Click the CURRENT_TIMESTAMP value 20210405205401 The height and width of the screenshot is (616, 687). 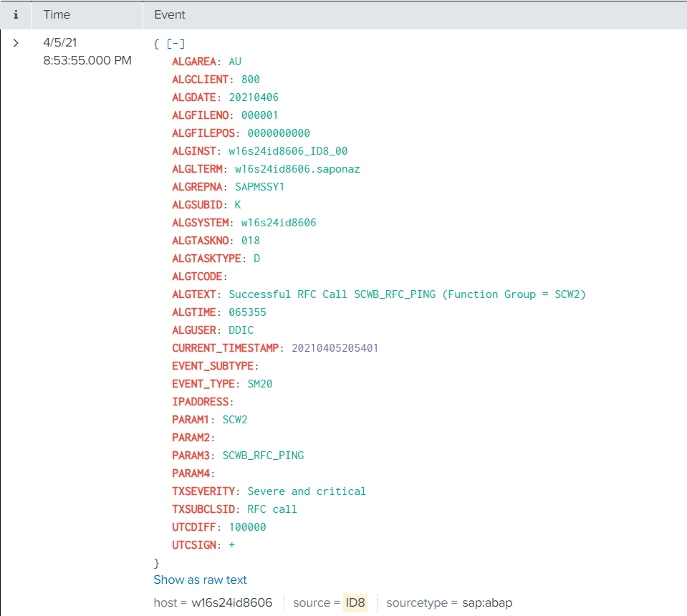[334, 348]
